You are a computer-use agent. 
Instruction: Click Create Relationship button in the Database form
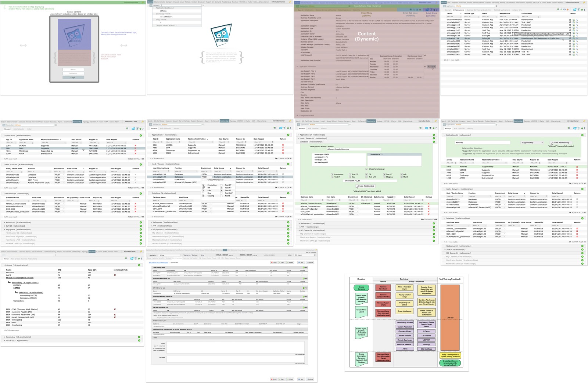pyautogui.click(x=366, y=186)
